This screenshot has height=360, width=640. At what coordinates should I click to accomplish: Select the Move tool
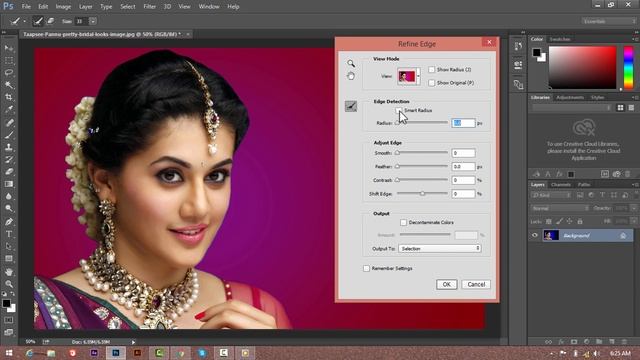click(9, 48)
